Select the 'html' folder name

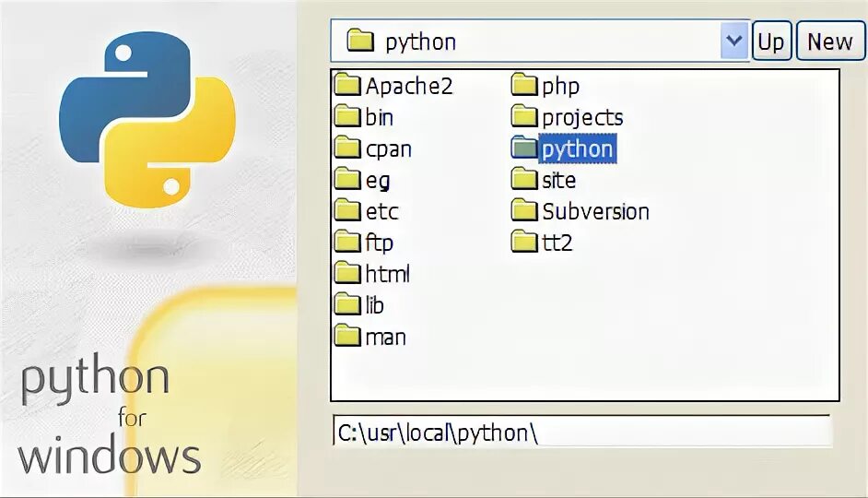[388, 274]
